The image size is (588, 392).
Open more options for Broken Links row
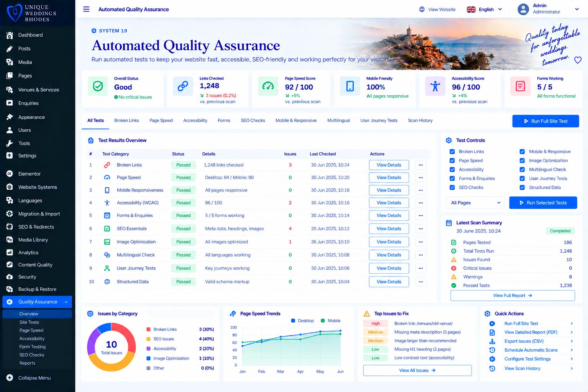421,165
